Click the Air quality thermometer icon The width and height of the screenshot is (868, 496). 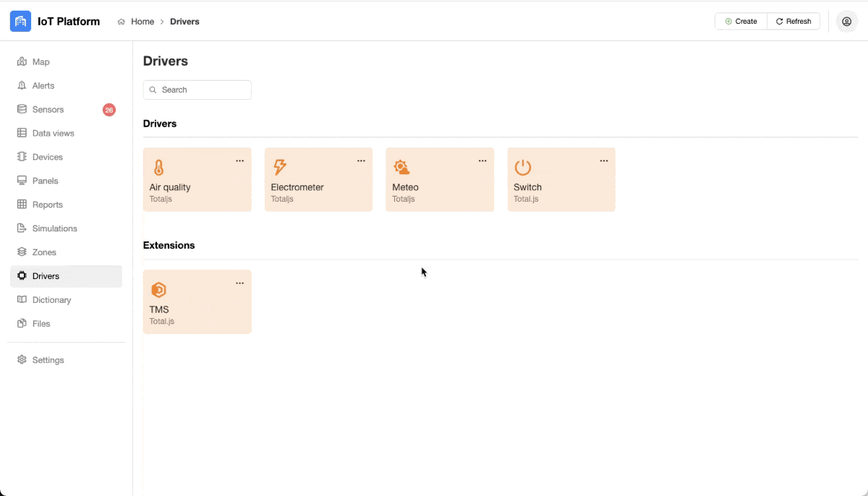158,168
